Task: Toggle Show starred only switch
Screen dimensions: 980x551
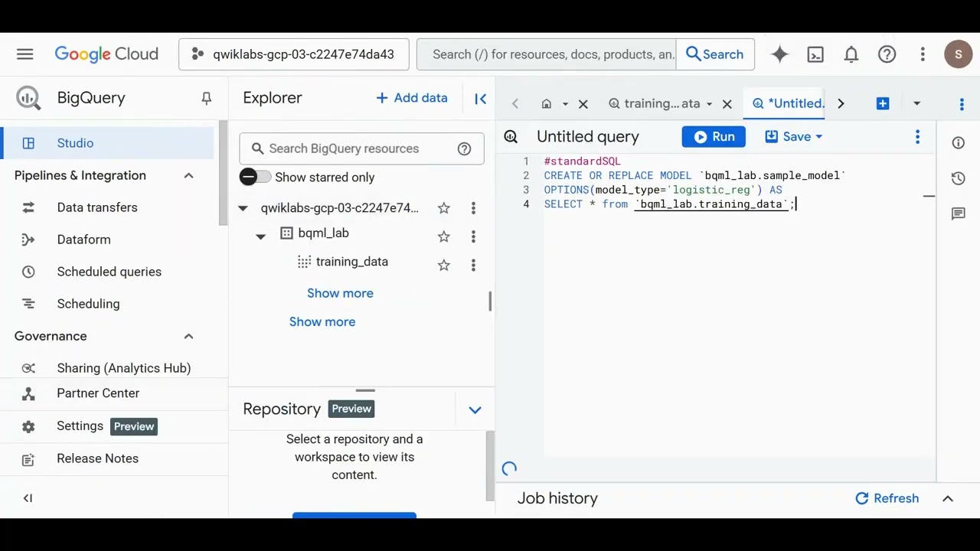Action: pyautogui.click(x=255, y=177)
